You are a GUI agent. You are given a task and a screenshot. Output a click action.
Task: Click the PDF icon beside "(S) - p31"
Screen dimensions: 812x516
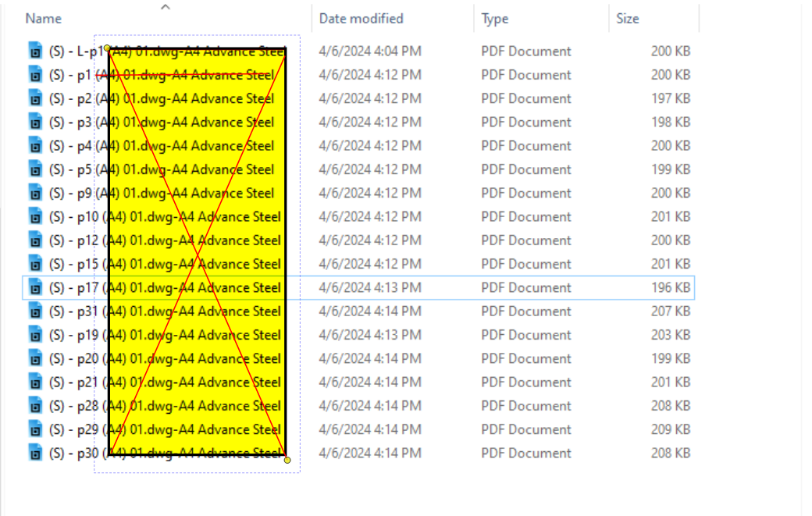35,311
